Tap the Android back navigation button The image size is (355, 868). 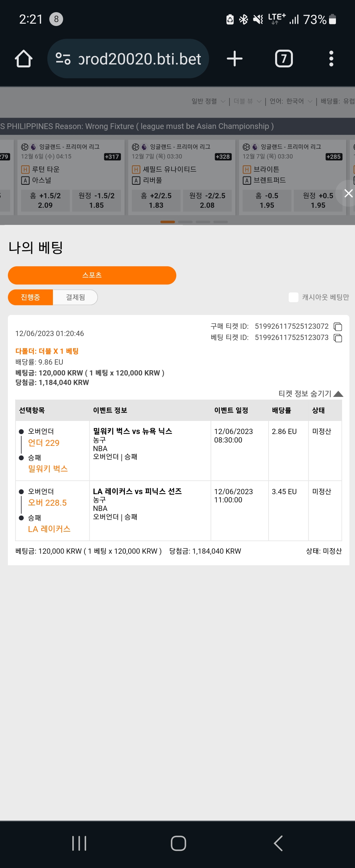[278, 843]
